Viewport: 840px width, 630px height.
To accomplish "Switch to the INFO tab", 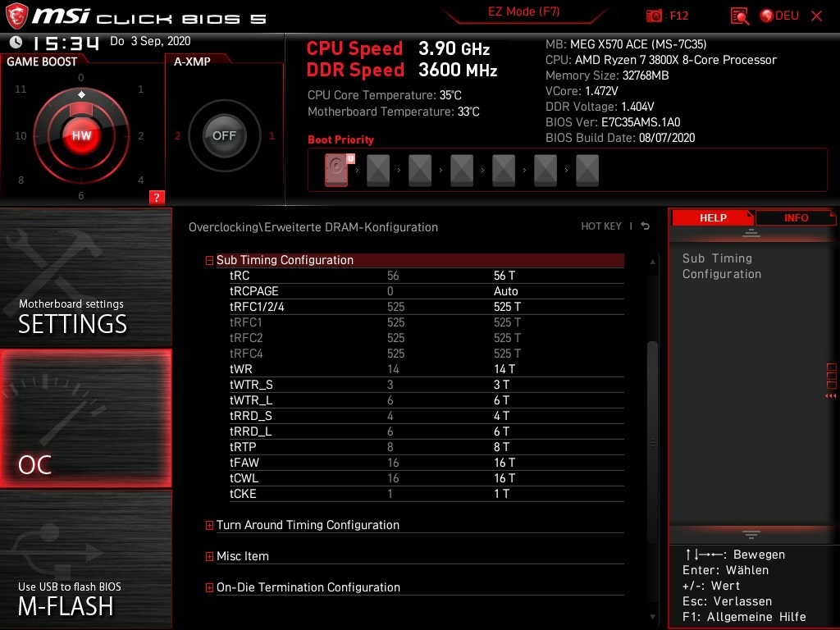I will tap(796, 217).
